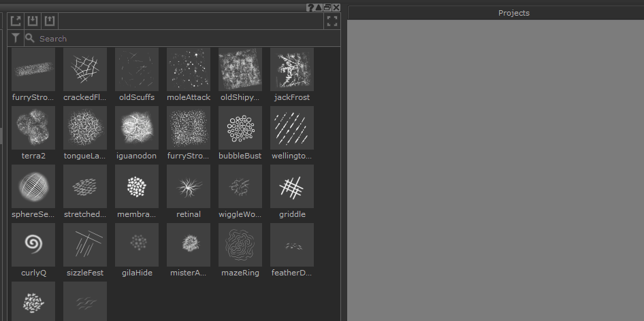Select the retinal brush

(189, 186)
